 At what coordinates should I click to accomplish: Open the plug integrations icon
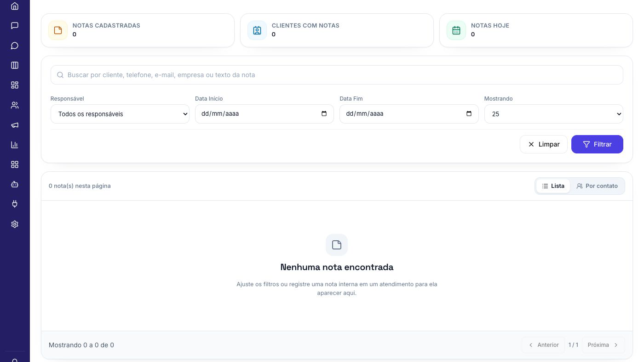pos(15,204)
